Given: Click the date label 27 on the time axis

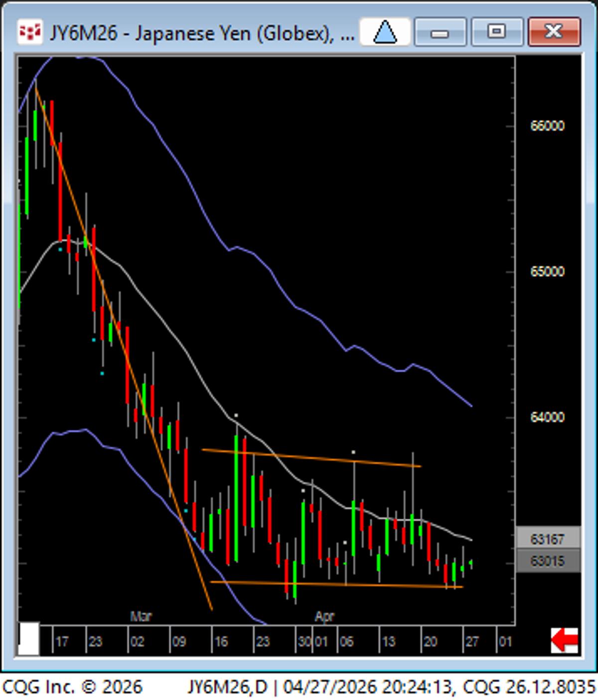Looking at the screenshot, I should (472, 642).
